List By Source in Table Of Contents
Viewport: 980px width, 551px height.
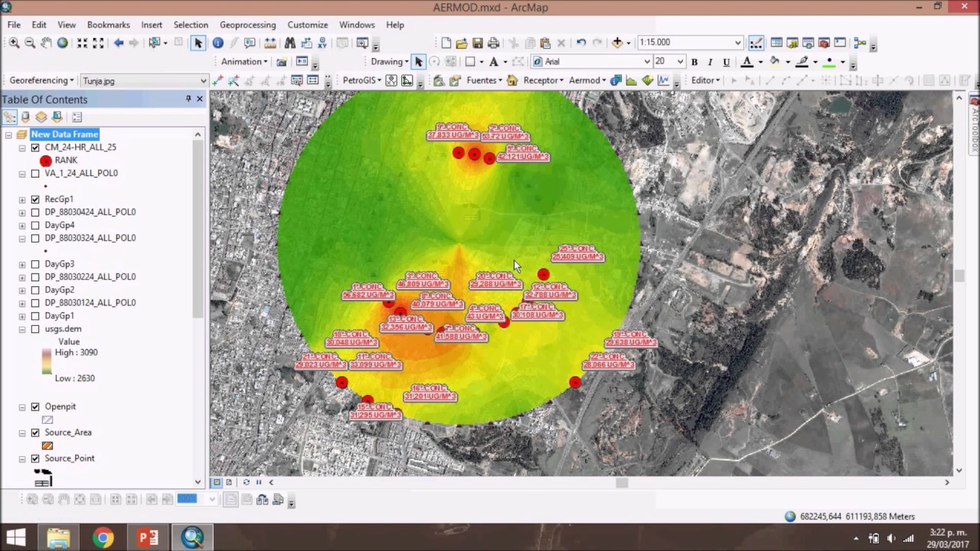[x=25, y=117]
